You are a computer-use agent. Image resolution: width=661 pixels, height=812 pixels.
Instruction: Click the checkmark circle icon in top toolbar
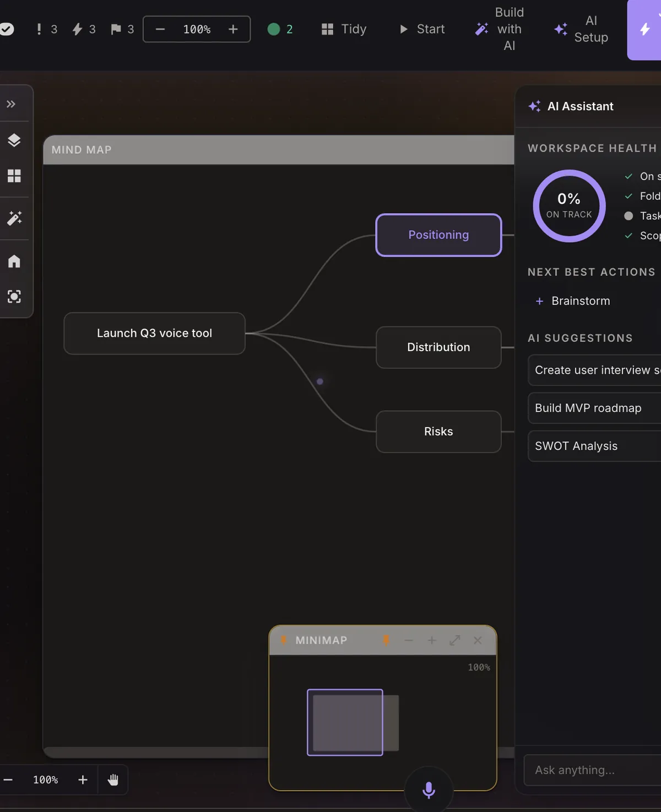click(6, 29)
